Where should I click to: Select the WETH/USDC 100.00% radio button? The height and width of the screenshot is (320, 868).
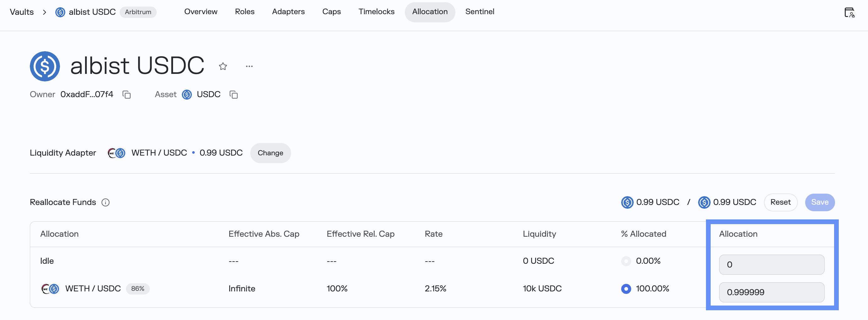click(626, 289)
